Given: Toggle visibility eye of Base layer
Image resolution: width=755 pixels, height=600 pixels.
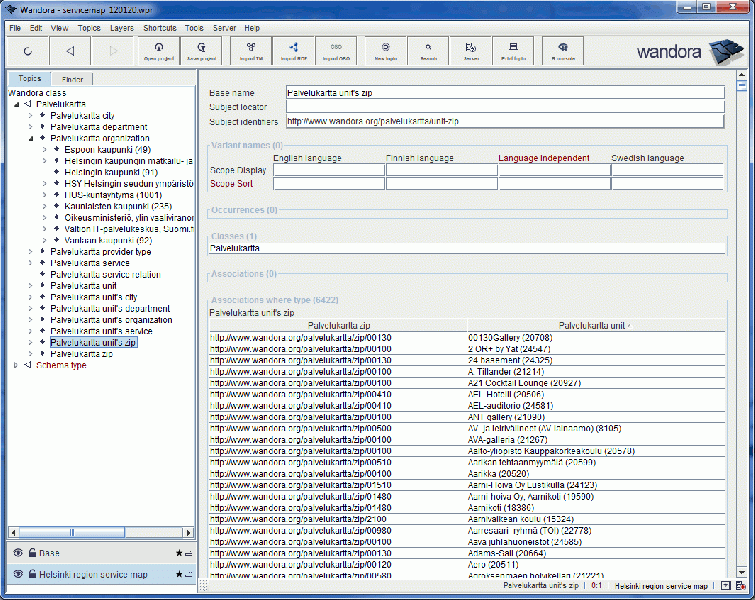Looking at the screenshot, I should click(x=18, y=552).
